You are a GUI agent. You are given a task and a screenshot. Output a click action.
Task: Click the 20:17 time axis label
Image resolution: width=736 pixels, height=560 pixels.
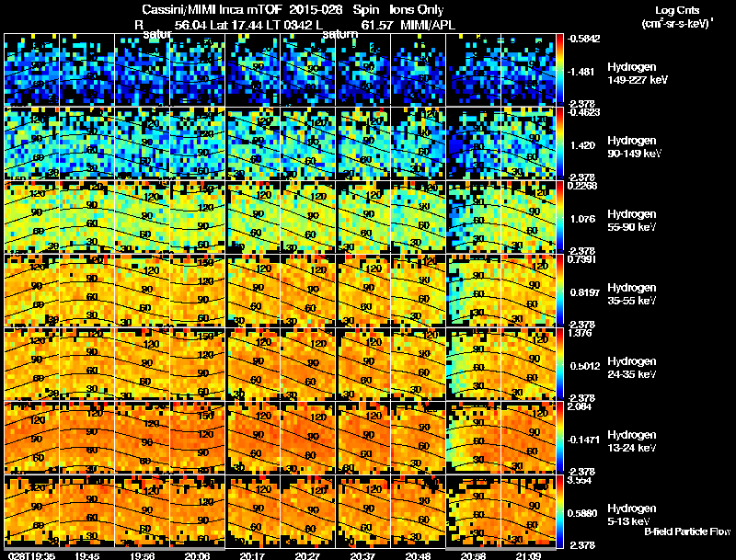[x=252, y=555]
